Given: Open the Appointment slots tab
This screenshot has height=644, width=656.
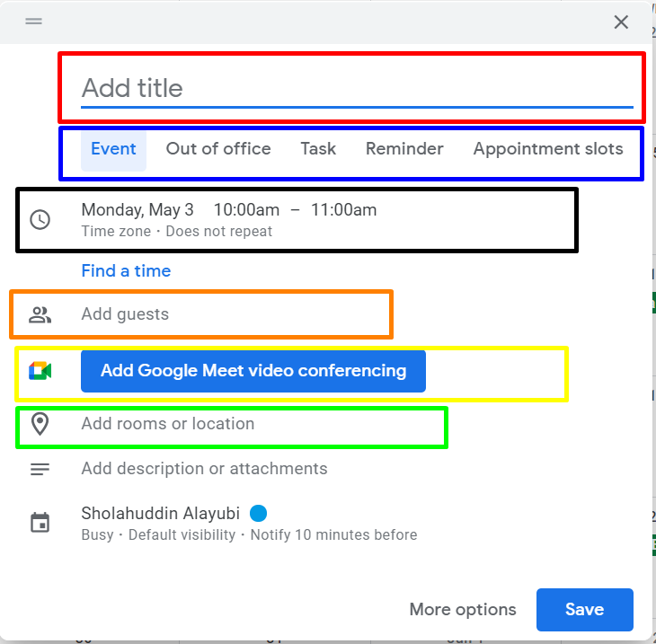Looking at the screenshot, I should pos(548,149).
